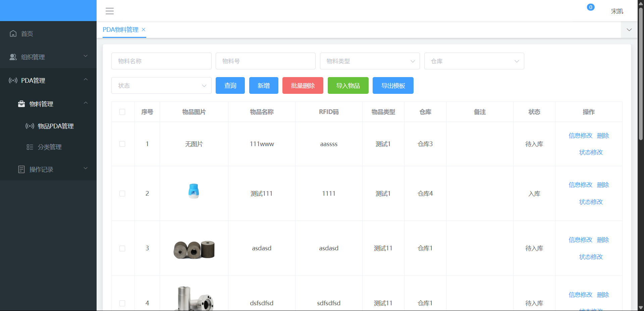Screen dimensions: 644x311
Task: Open user menu 宋凯
Action: (x=617, y=11)
